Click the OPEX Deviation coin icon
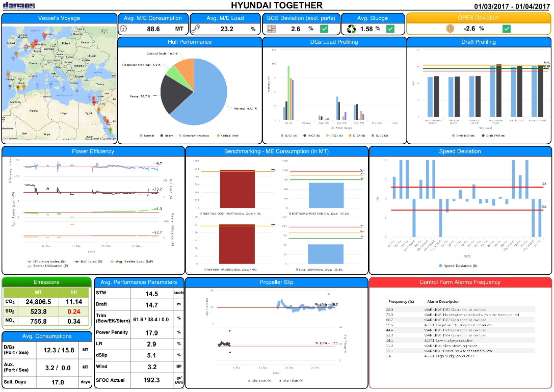Screen dimensions: 554x392 click(x=450, y=29)
